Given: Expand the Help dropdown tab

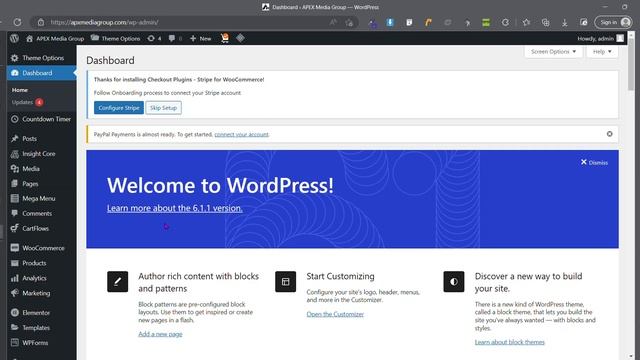Looking at the screenshot, I should point(602,52).
